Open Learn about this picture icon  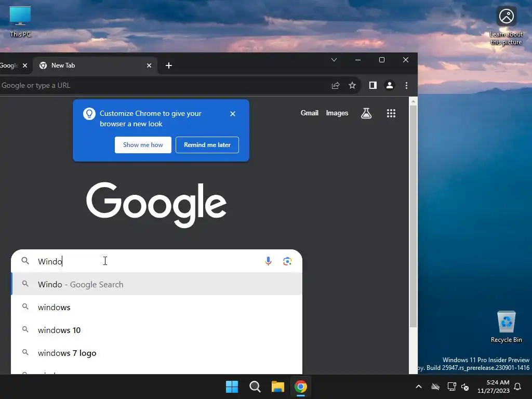[x=506, y=26]
